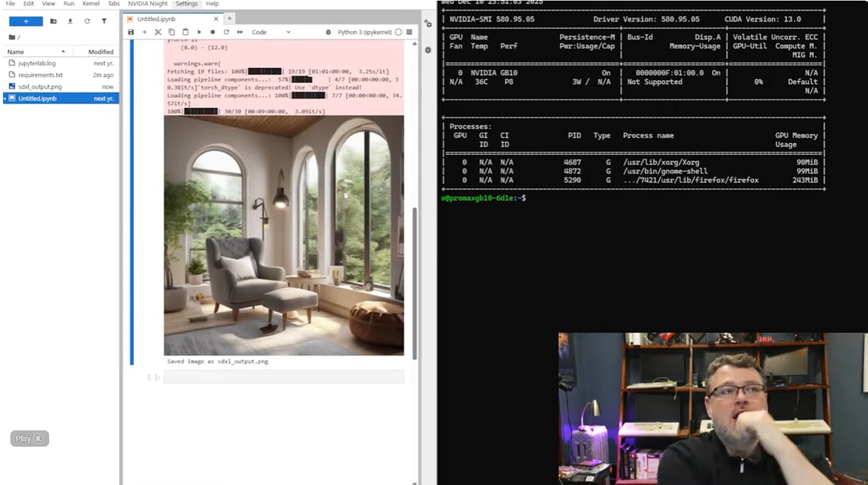Viewport: 868px width, 485px height.
Task: Upload files using the upload arrow icon
Action: click(x=70, y=21)
